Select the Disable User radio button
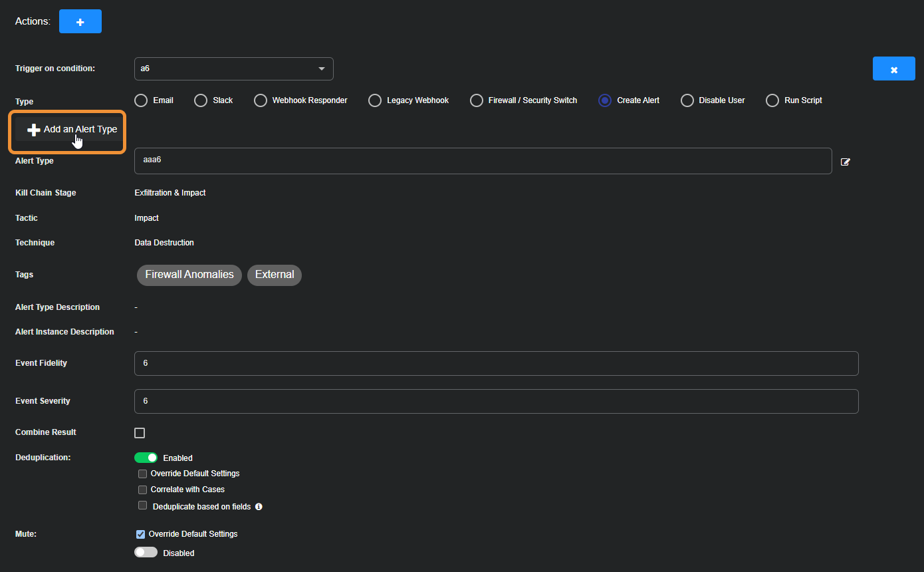The image size is (924, 572). click(687, 100)
